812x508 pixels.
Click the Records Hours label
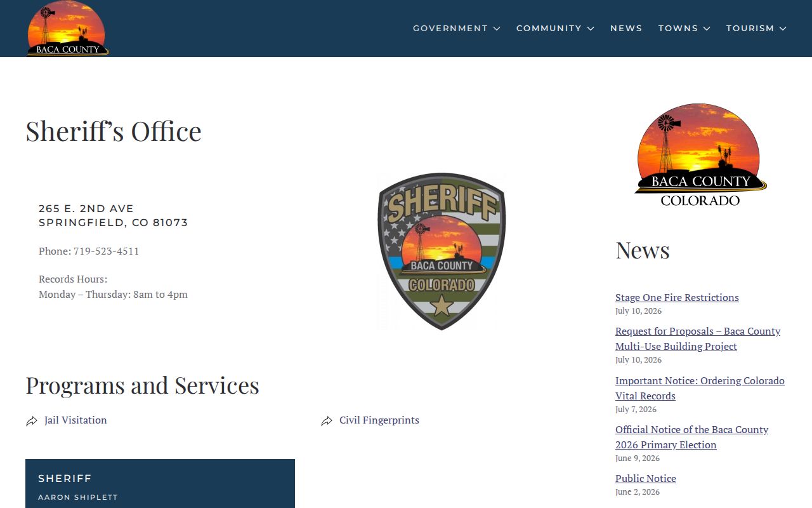click(x=73, y=279)
